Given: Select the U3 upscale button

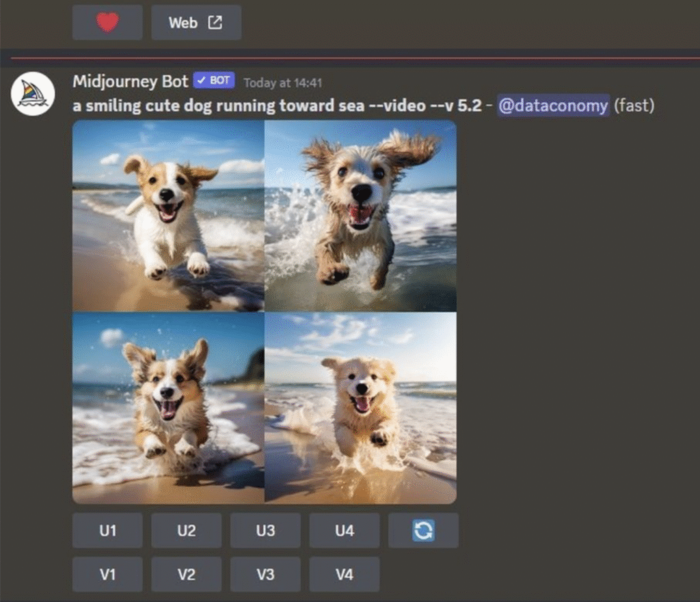Looking at the screenshot, I should pyautogui.click(x=266, y=530).
